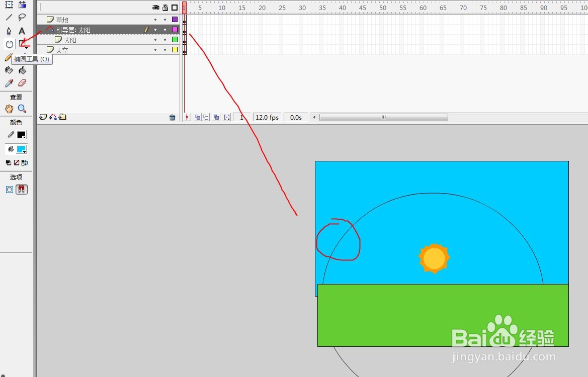Viewport: 588px width, 377px height.
Task: Open Modify Onion Markers menu
Action: (227, 117)
